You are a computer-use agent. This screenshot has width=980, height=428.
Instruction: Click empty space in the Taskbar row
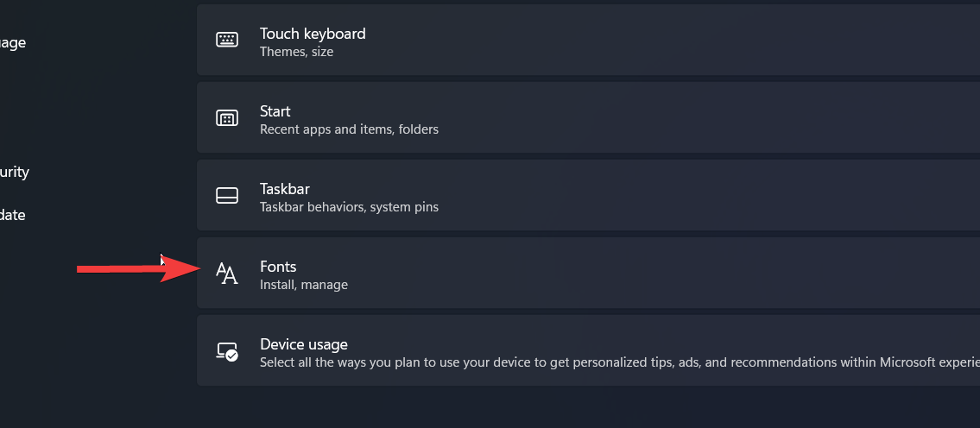[x=691, y=196]
